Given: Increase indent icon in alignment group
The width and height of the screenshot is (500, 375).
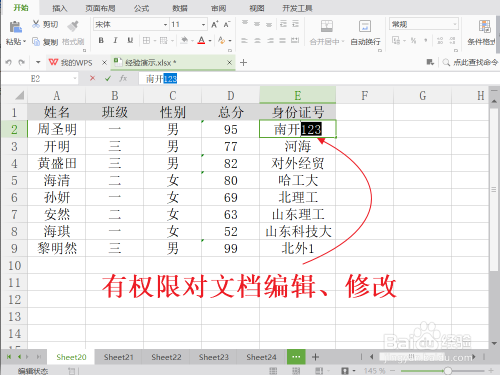Looking at the screenshot, I should 295,23.
